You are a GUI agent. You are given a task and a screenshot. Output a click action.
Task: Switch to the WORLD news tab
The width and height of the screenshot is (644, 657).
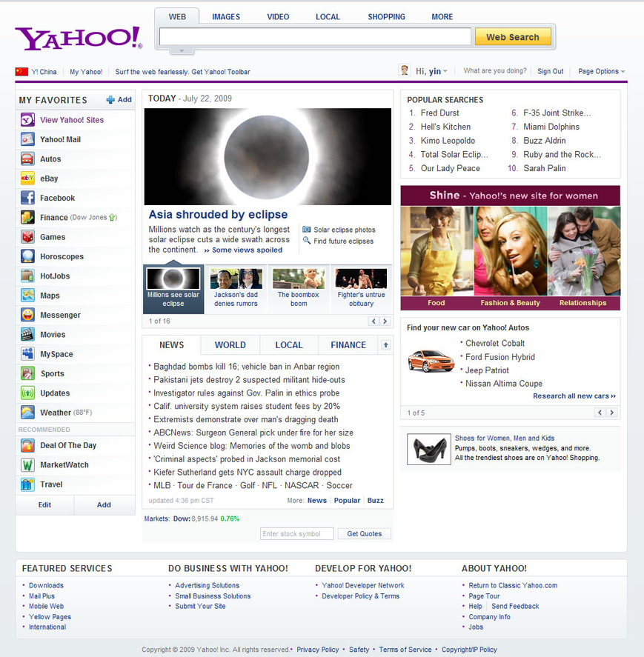pos(230,345)
